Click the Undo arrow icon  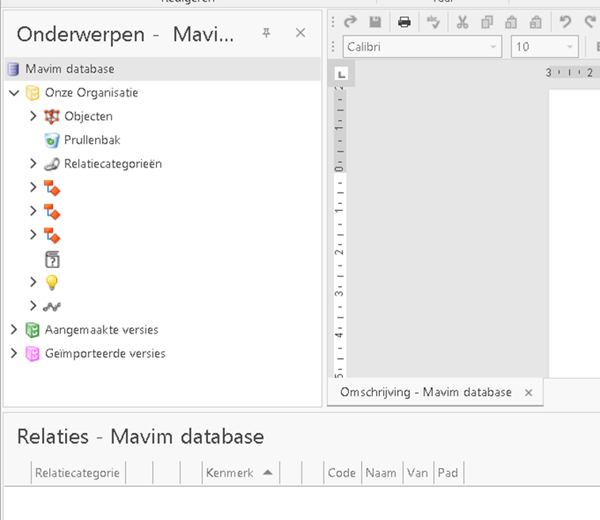pos(565,22)
